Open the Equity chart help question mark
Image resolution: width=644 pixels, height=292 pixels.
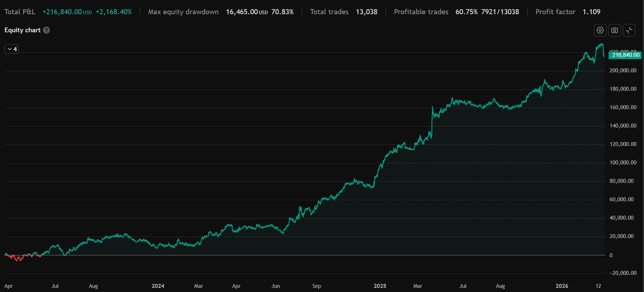click(46, 30)
